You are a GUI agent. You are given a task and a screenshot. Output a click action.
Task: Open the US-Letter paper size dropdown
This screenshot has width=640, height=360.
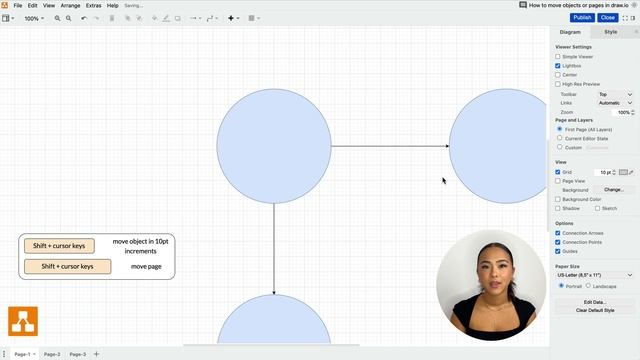click(595, 275)
